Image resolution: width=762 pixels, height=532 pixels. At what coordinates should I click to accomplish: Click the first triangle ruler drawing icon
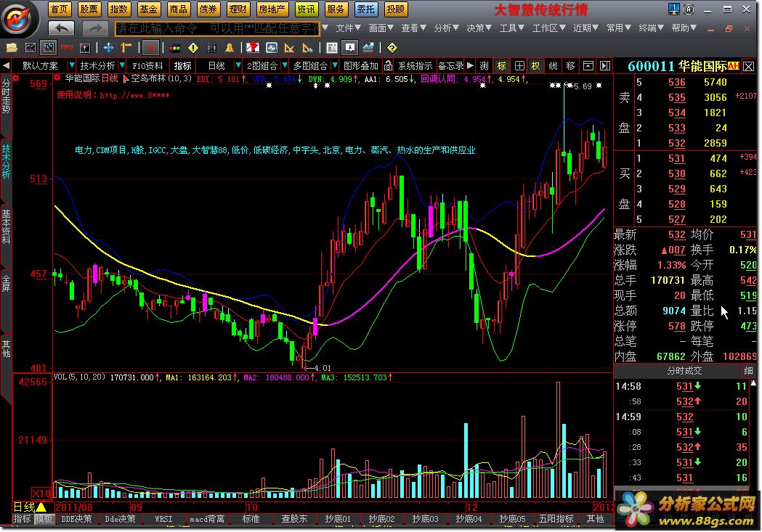click(290, 48)
